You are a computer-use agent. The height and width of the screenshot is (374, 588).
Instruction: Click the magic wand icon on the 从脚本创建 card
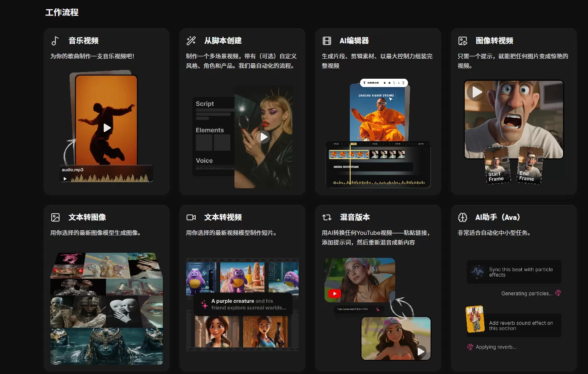(191, 40)
